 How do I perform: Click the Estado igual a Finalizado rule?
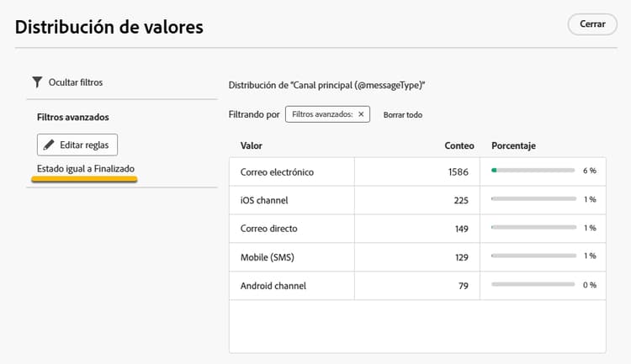pyautogui.click(x=86, y=169)
